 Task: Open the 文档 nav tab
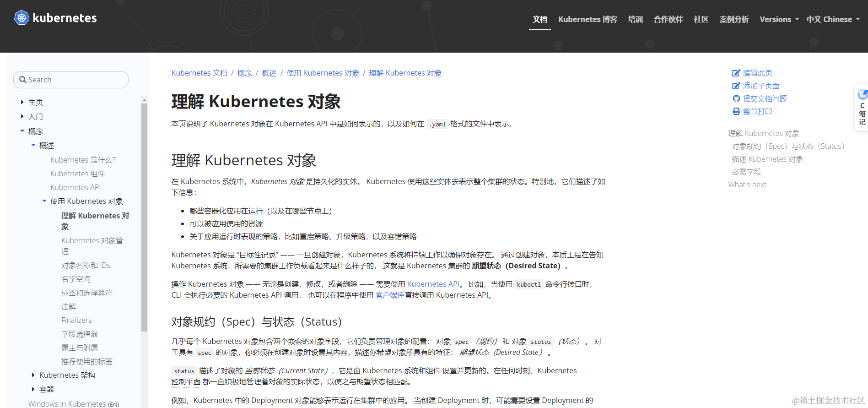[540, 19]
